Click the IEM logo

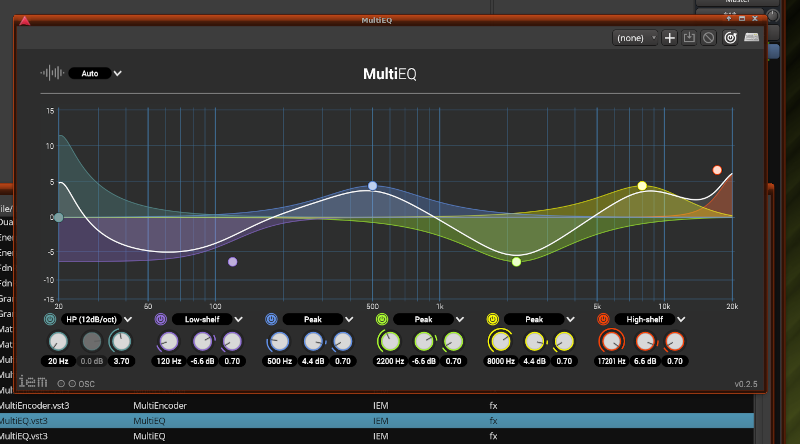tap(31, 382)
